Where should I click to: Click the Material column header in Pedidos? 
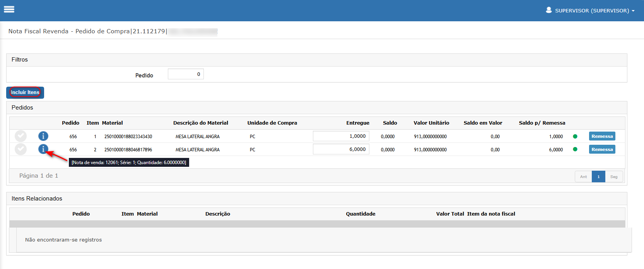coord(113,123)
